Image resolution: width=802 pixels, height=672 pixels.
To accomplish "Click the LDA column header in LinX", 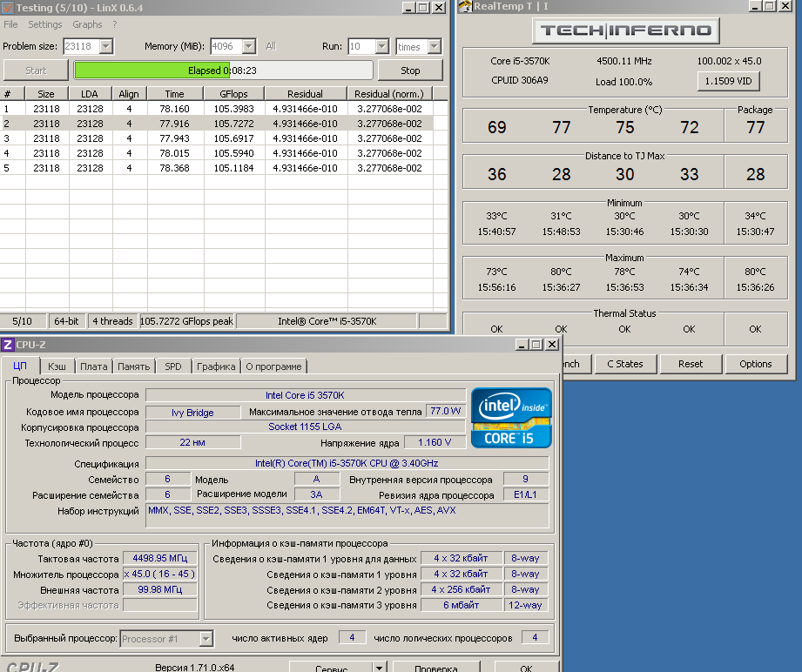I will pyautogui.click(x=90, y=94).
